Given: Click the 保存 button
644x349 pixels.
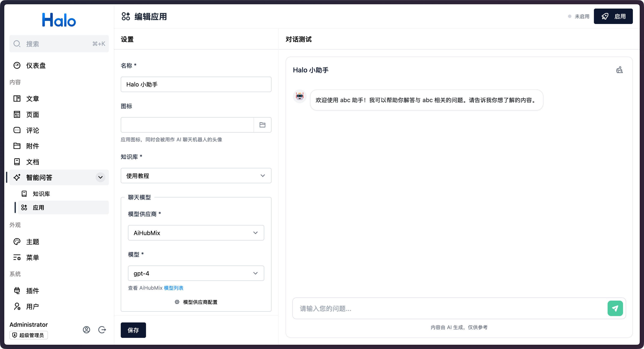Looking at the screenshot, I should click(133, 330).
